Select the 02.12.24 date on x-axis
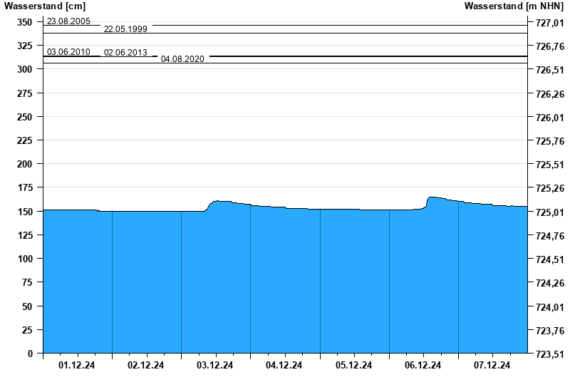This screenshot has height=392, width=570. tap(145, 366)
